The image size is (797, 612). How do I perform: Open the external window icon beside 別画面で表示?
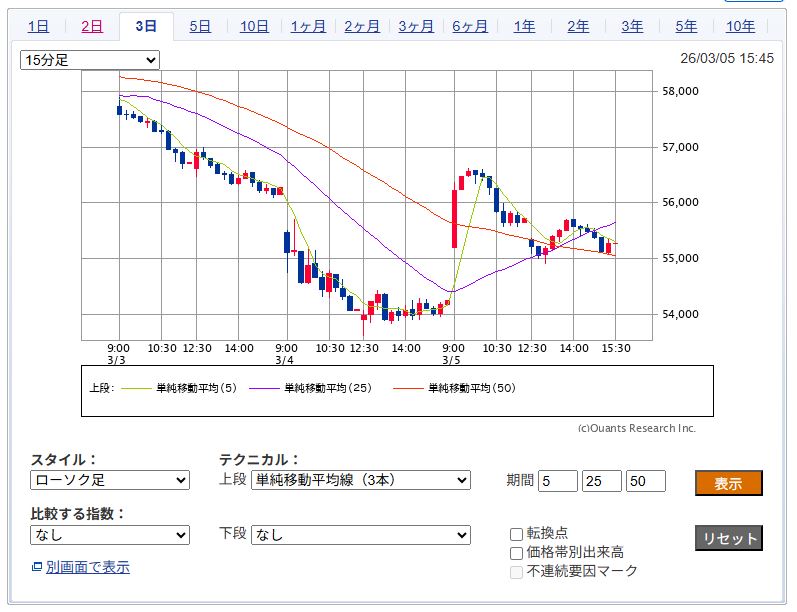[x=37, y=568]
